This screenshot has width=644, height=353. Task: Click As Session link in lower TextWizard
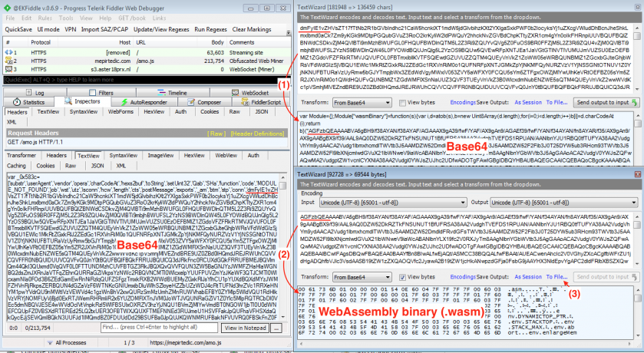[528, 277]
